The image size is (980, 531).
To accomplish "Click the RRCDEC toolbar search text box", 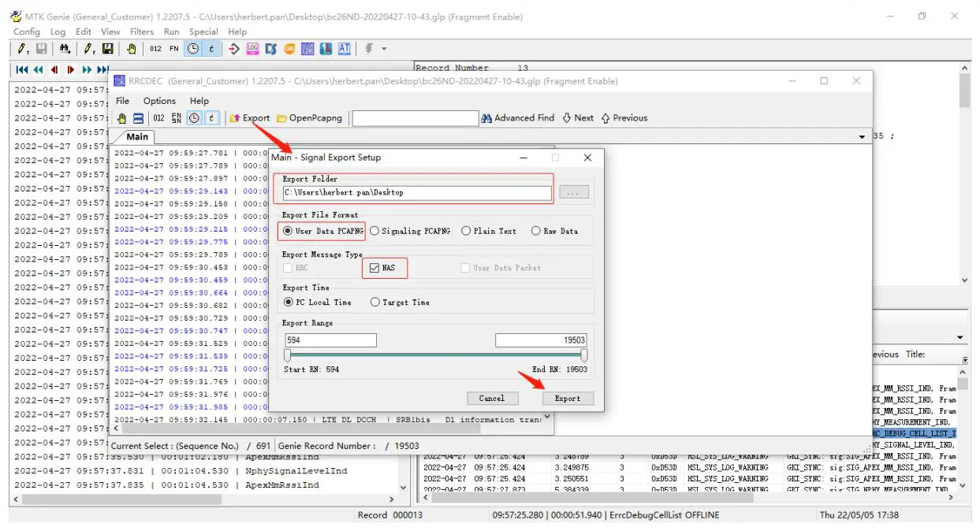I will click(415, 118).
